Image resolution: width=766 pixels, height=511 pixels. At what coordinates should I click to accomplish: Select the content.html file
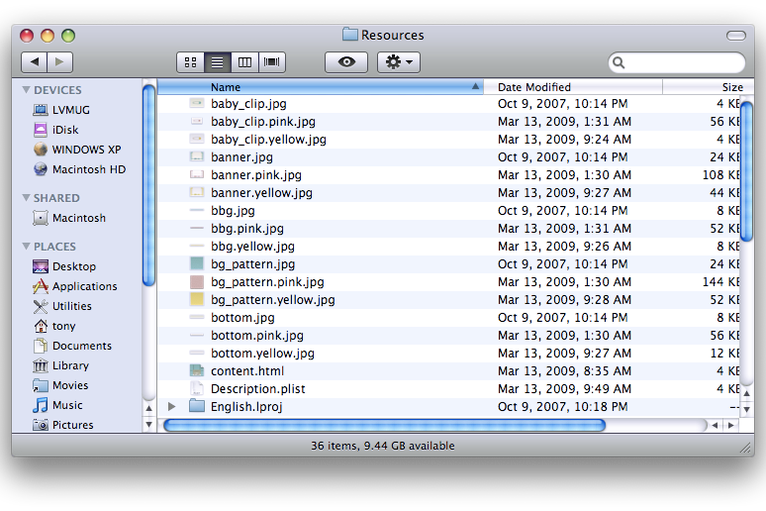tap(247, 371)
